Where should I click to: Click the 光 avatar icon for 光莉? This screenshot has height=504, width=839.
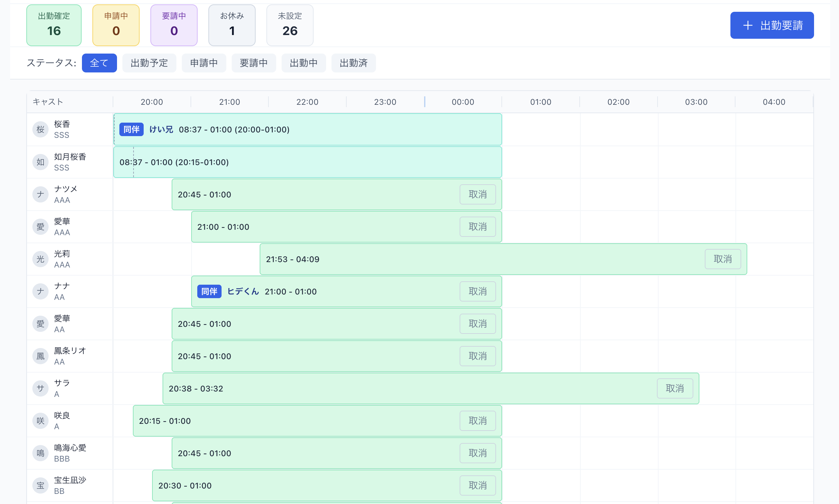click(x=40, y=259)
